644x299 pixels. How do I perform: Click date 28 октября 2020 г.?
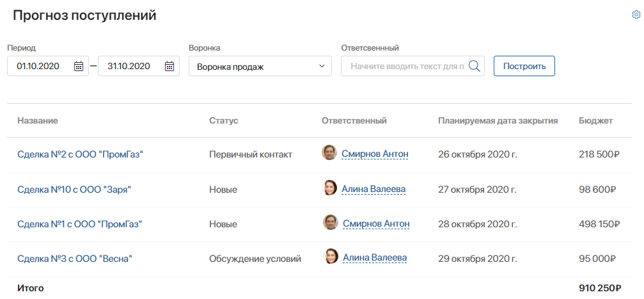coord(477,224)
